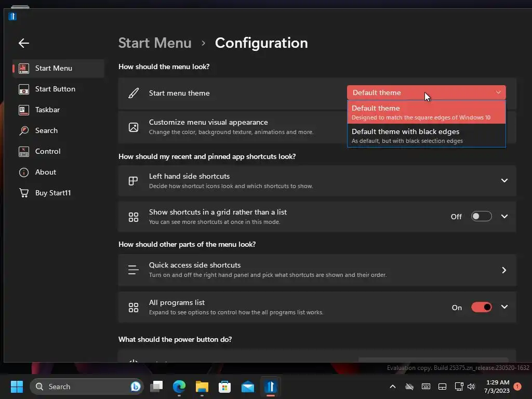532x399 pixels.
Task: Click Quick access side shortcuts list icon
Action: [134, 270]
